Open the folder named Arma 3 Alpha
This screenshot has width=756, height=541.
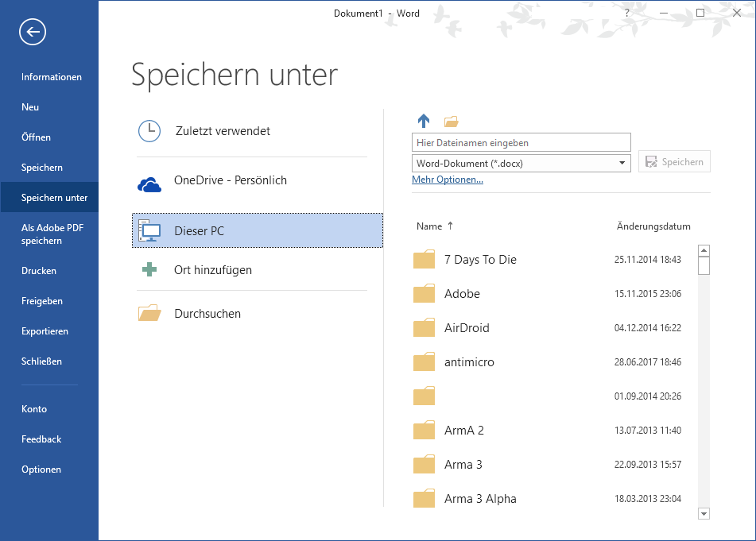(x=480, y=499)
